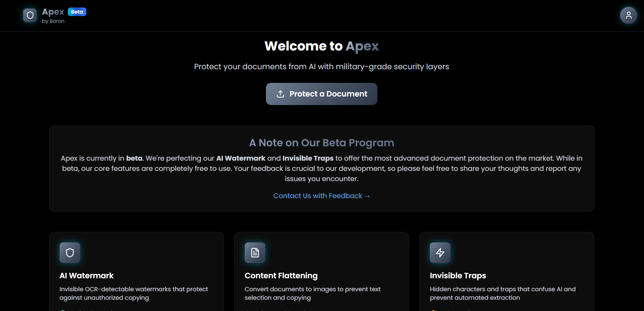Click the 'by Boron' subtitle text
Screen dimensions: 644x311
pyautogui.click(x=53, y=21)
